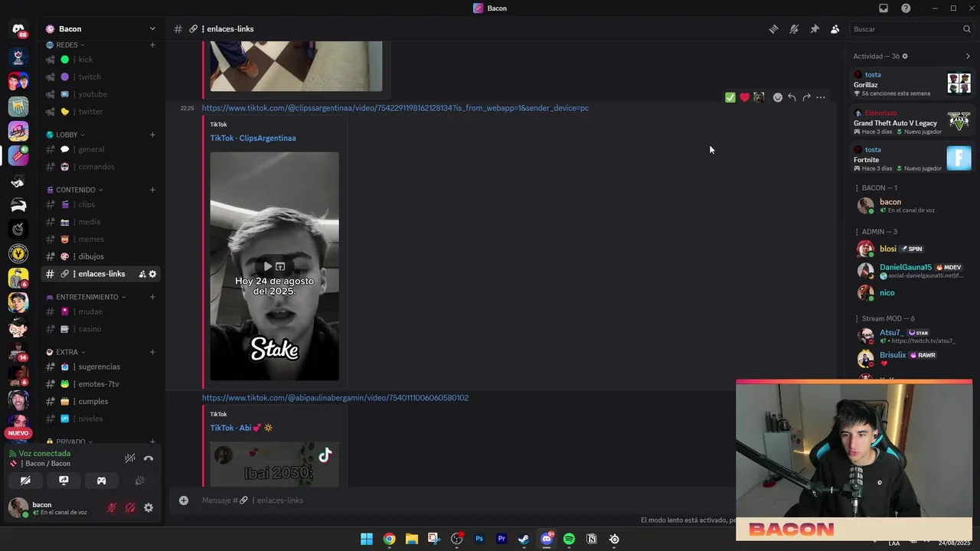Viewport: 980px width, 551px height.
Task: Toggle noise suppression in voice panel
Action: [x=130, y=458]
